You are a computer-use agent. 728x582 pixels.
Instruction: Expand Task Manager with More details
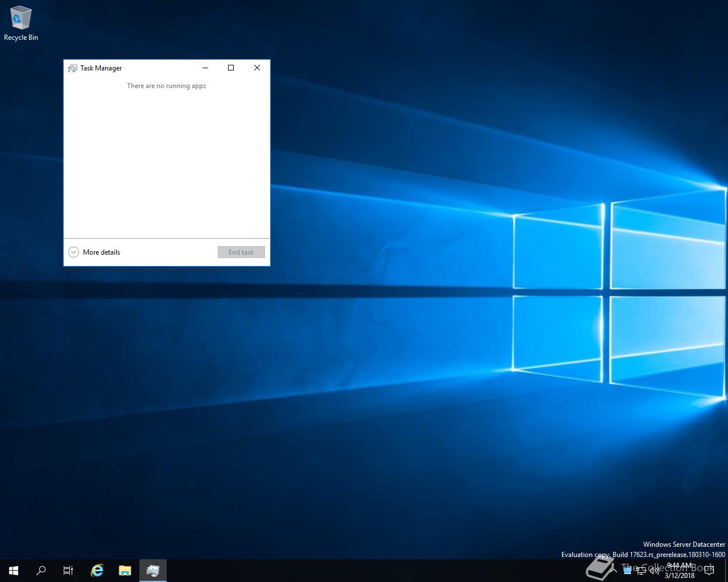(x=94, y=252)
